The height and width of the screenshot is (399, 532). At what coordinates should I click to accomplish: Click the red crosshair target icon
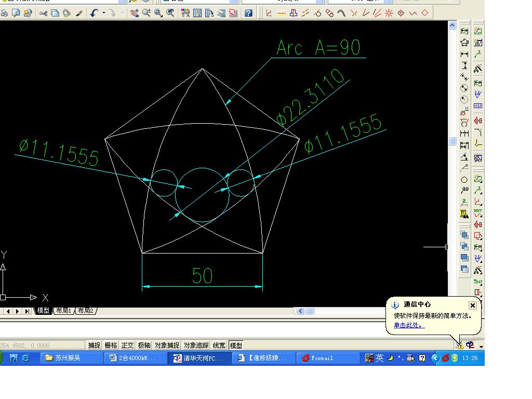click(x=401, y=13)
